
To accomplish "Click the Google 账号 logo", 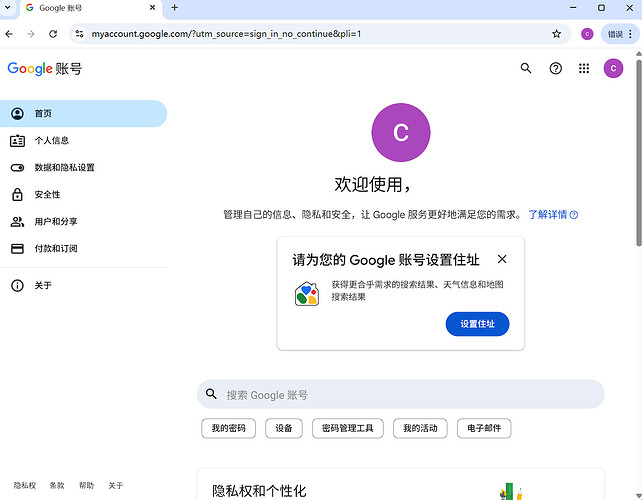I will point(45,69).
